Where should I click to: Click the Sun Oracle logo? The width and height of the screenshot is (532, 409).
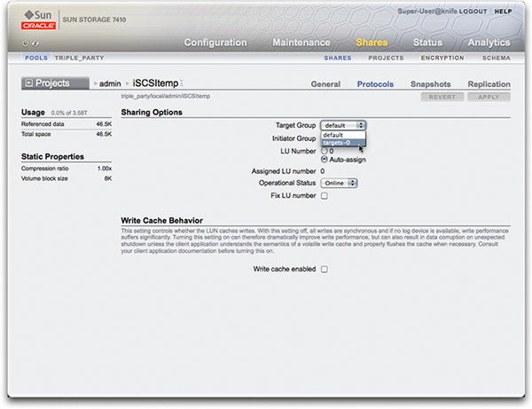click(x=38, y=20)
